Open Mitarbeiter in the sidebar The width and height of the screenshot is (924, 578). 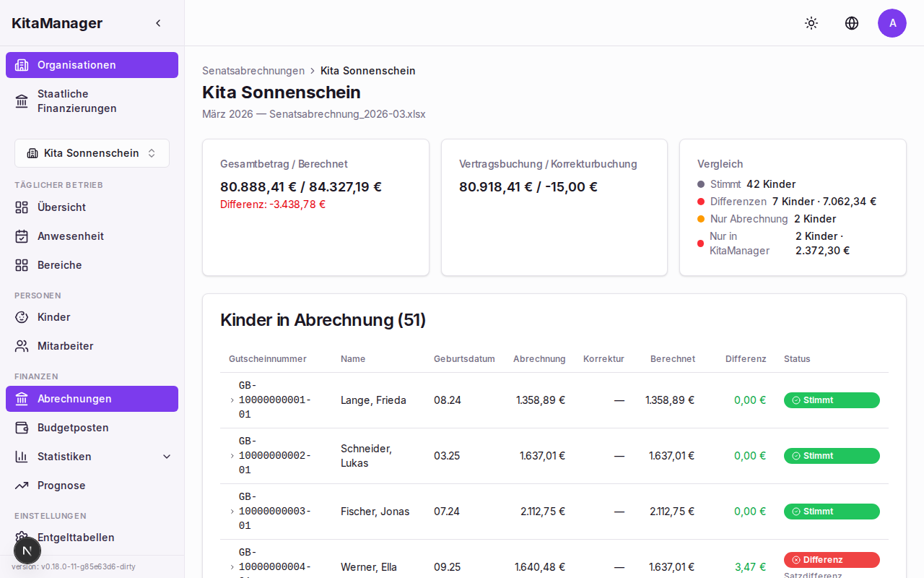coord(65,346)
